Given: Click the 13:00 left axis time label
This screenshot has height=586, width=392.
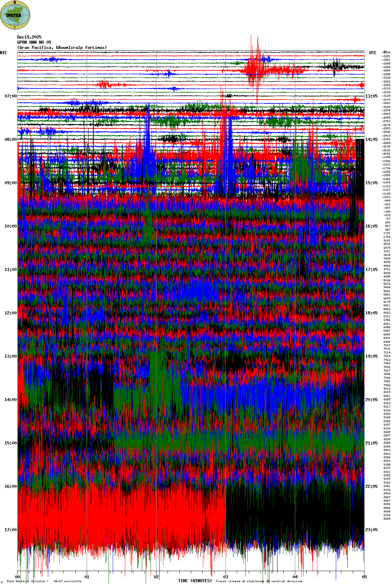Looking at the screenshot, I should tap(10, 356).
